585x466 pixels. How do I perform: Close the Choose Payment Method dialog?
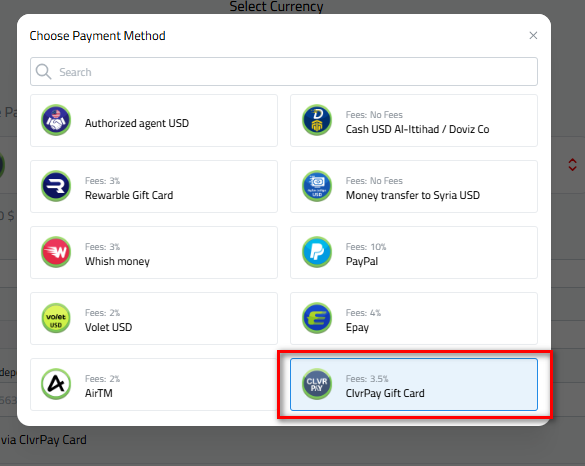click(533, 35)
